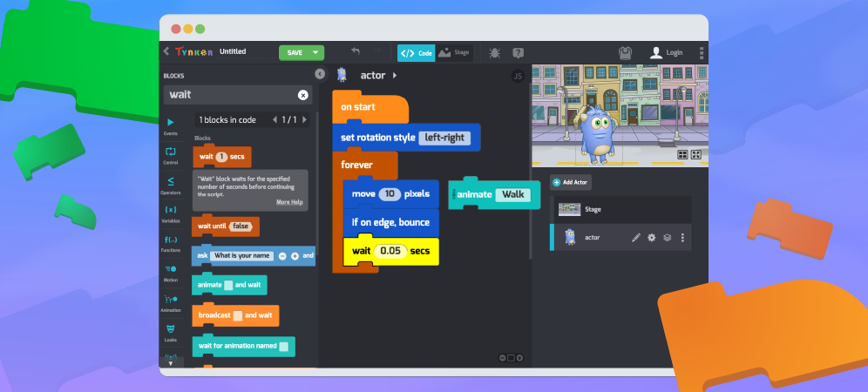Open the backpack icon in top bar
The image size is (868, 392).
point(625,53)
